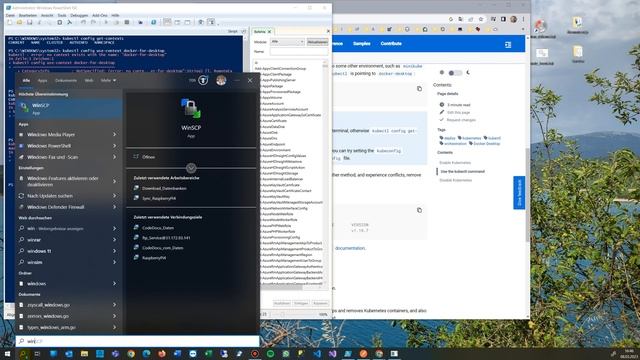Click Chrome three-dot menu icon
This screenshot has height=360, width=640.
click(523, 19)
